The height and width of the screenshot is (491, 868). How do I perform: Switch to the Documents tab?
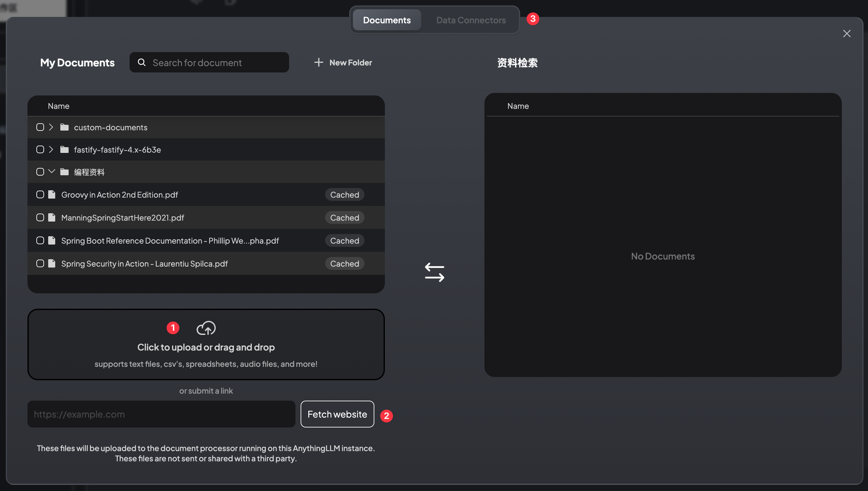point(387,20)
